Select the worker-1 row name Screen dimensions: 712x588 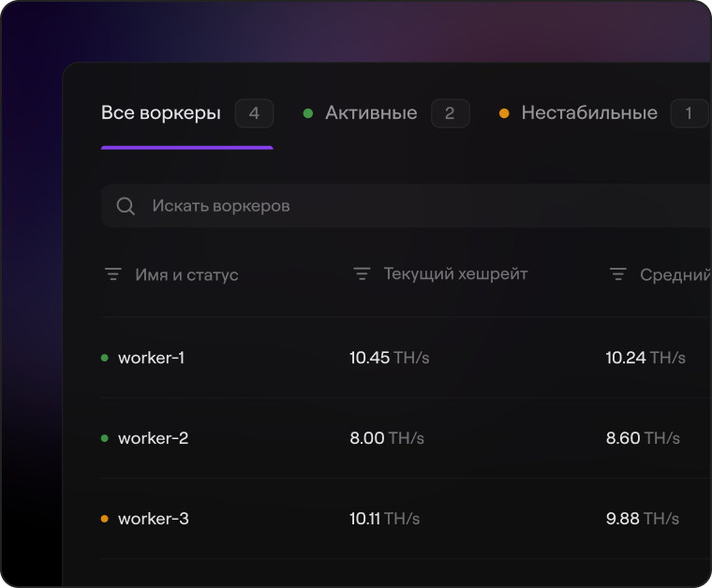tap(151, 358)
